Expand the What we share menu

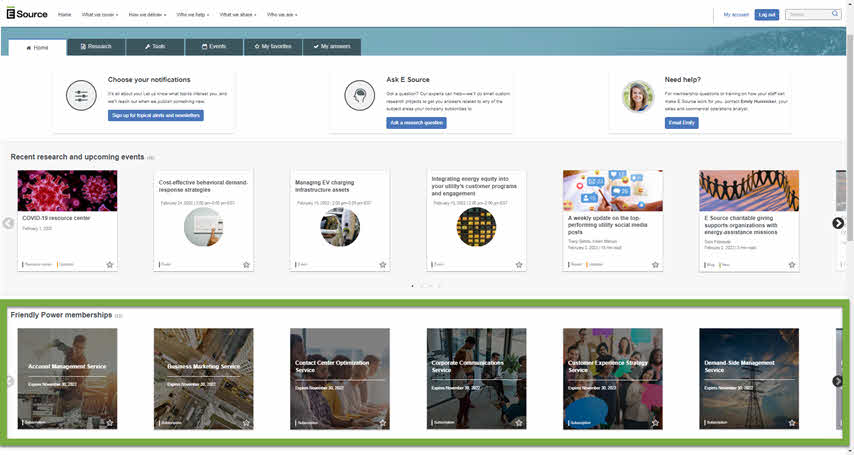(238, 15)
